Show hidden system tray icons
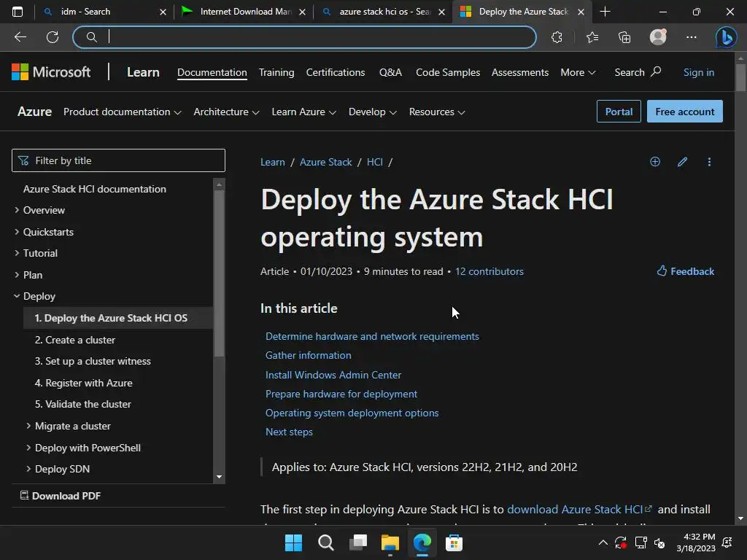Image resolution: width=747 pixels, height=560 pixels. tap(603, 542)
